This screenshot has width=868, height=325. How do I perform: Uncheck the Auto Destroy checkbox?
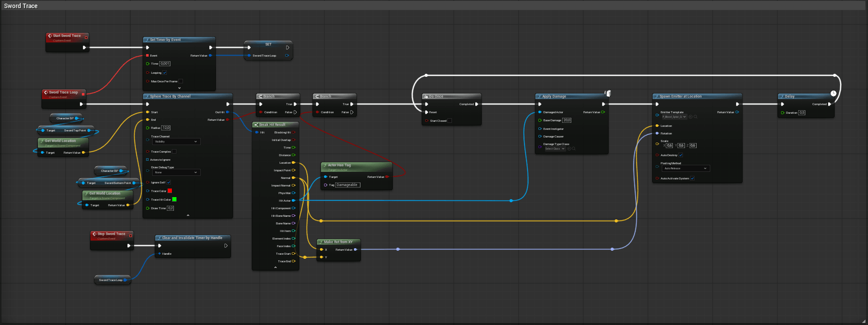[x=680, y=155]
